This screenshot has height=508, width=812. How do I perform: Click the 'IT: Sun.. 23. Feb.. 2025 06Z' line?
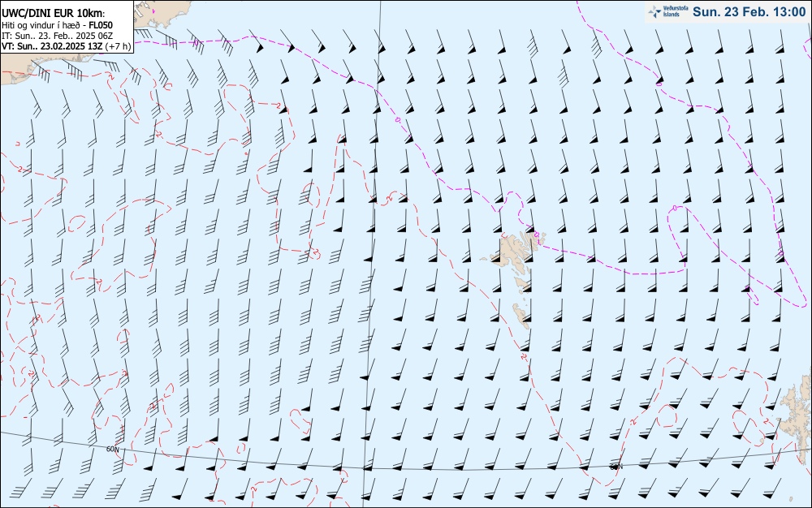[x=57, y=36]
